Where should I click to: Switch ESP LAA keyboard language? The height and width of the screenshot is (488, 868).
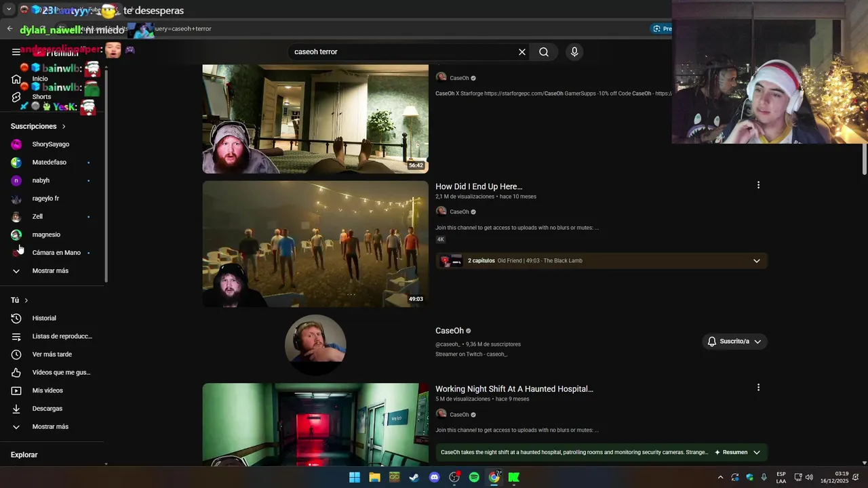click(781, 477)
